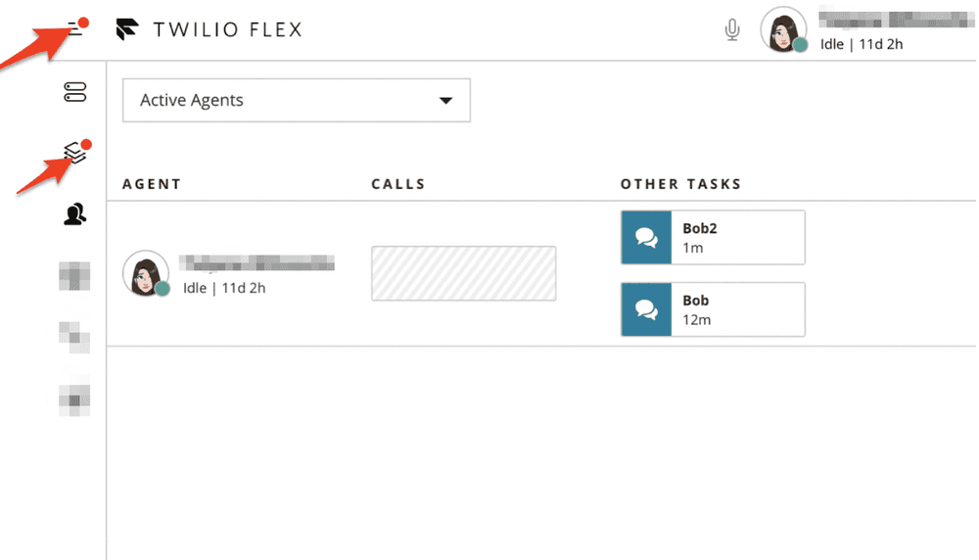Screen dimensions: 979x560
Task: Select the Bob2 1m task card
Action: point(737,238)
